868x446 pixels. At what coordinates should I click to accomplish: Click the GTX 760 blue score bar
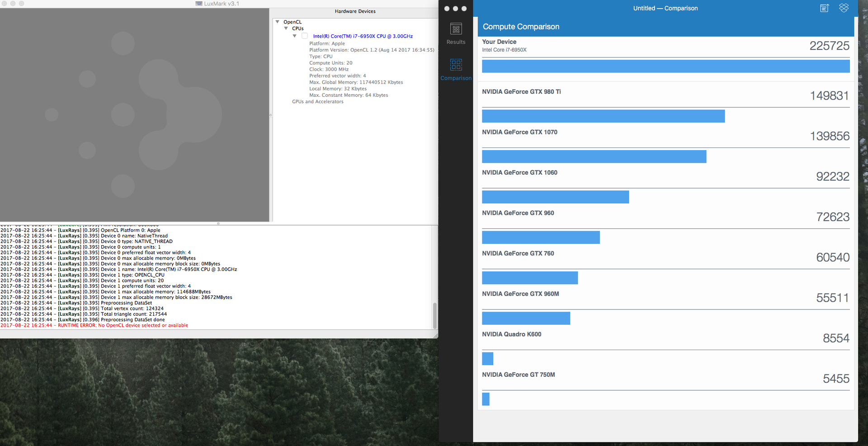click(x=530, y=278)
